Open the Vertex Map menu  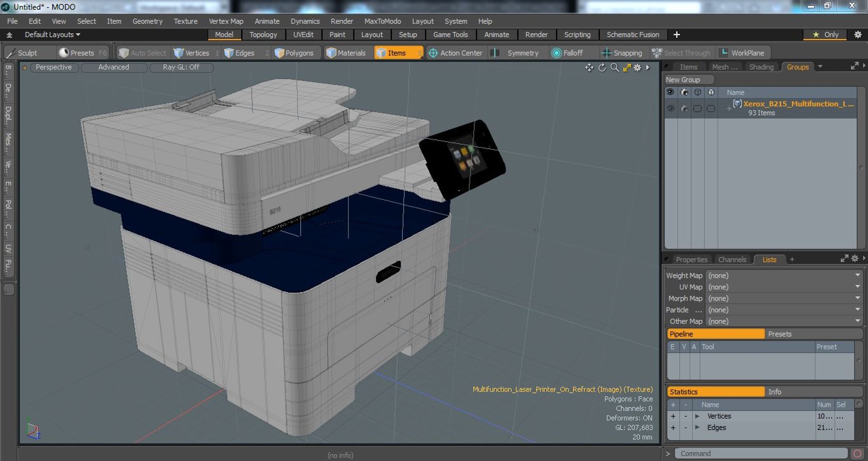(x=226, y=21)
